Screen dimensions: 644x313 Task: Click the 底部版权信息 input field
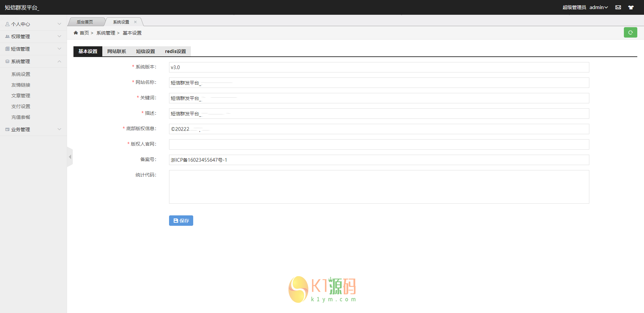pyautogui.click(x=379, y=129)
